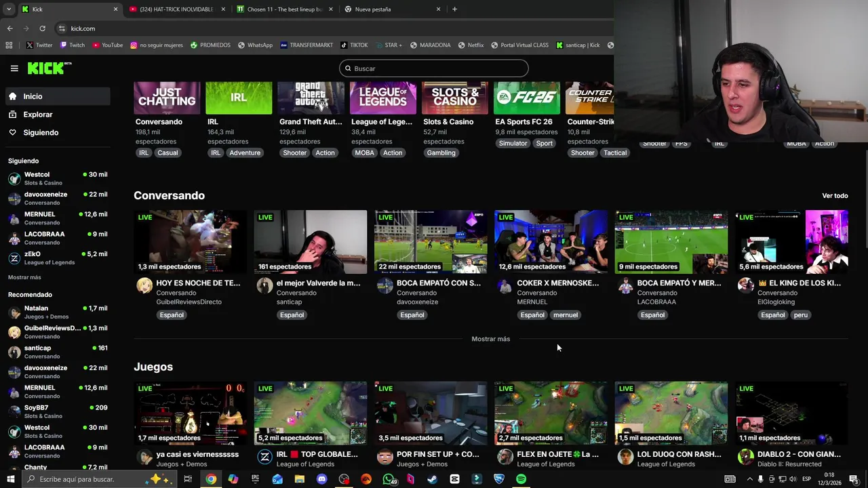Open the Westcol channel under Siguiendo

tap(57, 178)
